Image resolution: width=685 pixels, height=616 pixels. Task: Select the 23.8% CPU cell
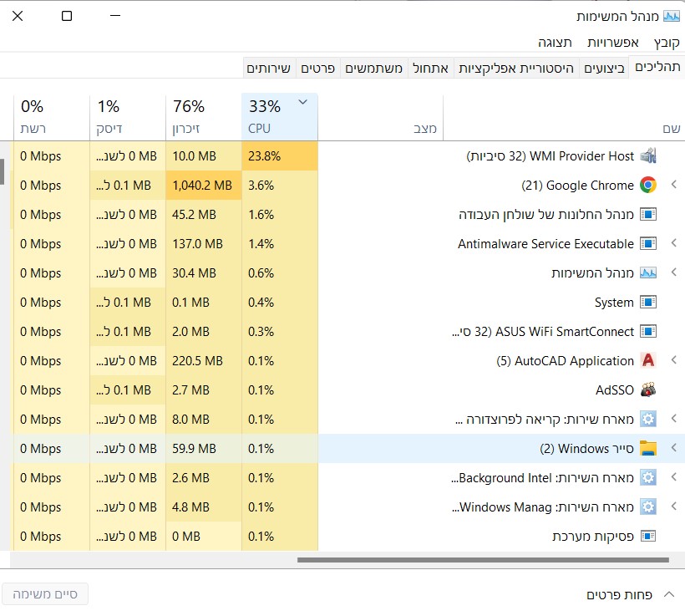click(x=280, y=156)
